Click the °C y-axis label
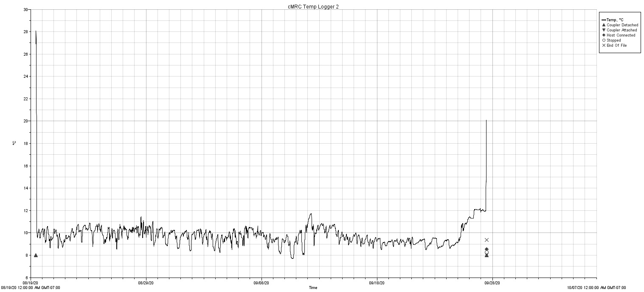 14,143
